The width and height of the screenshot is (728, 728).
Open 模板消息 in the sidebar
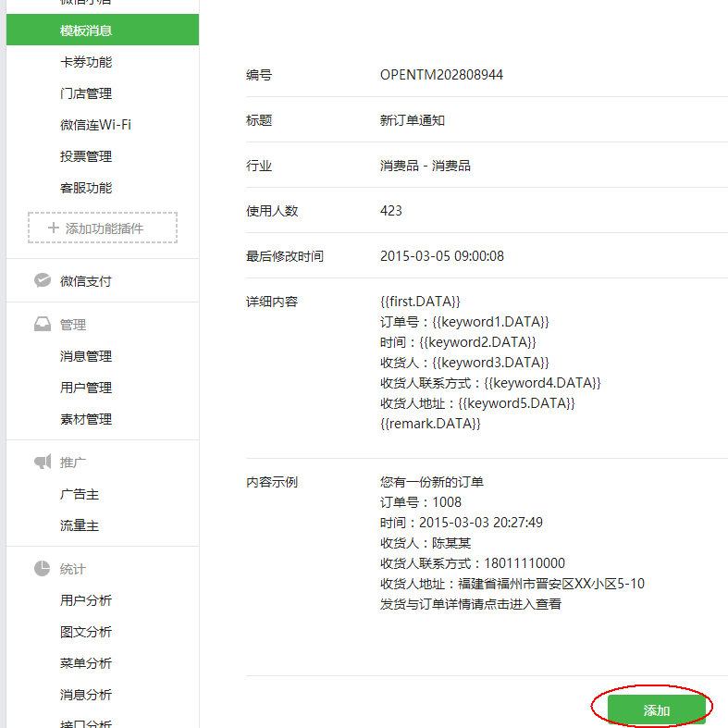(86, 31)
